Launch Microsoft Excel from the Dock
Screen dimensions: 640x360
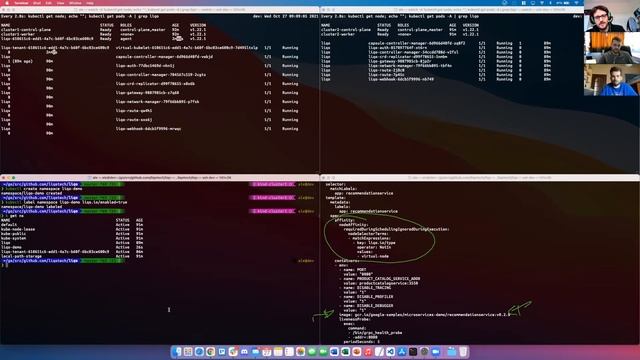coord(345,351)
